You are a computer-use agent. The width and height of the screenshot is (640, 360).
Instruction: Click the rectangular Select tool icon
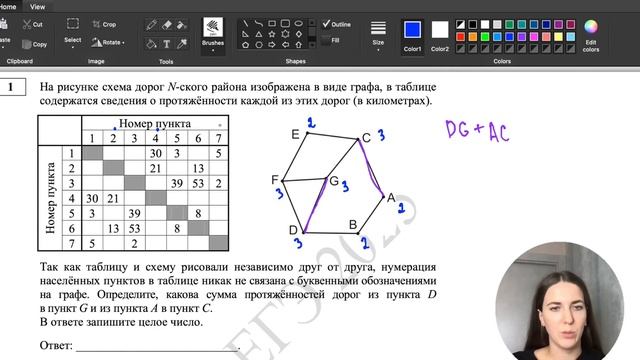(73, 24)
